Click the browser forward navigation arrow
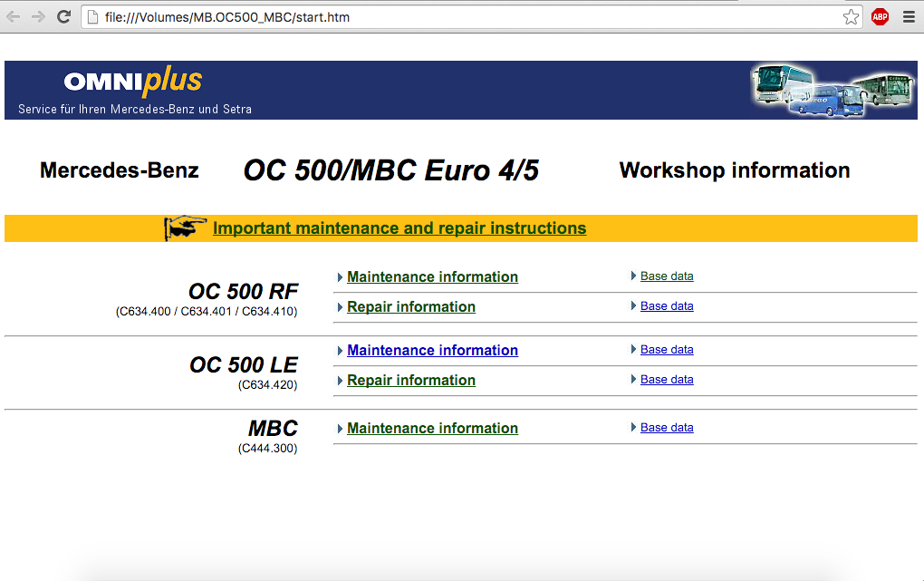The height and width of the screenshot is (581, 924). point(36,15)
